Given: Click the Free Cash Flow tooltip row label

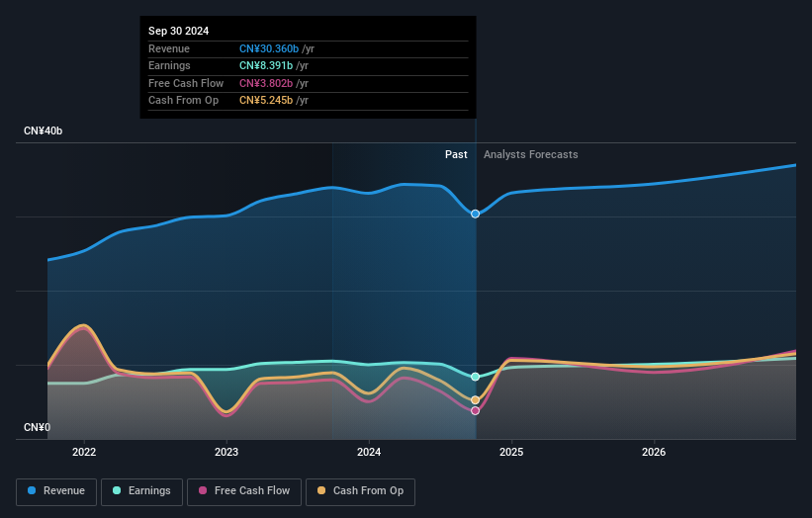Looking at the screenshot, I should (186, 83).
